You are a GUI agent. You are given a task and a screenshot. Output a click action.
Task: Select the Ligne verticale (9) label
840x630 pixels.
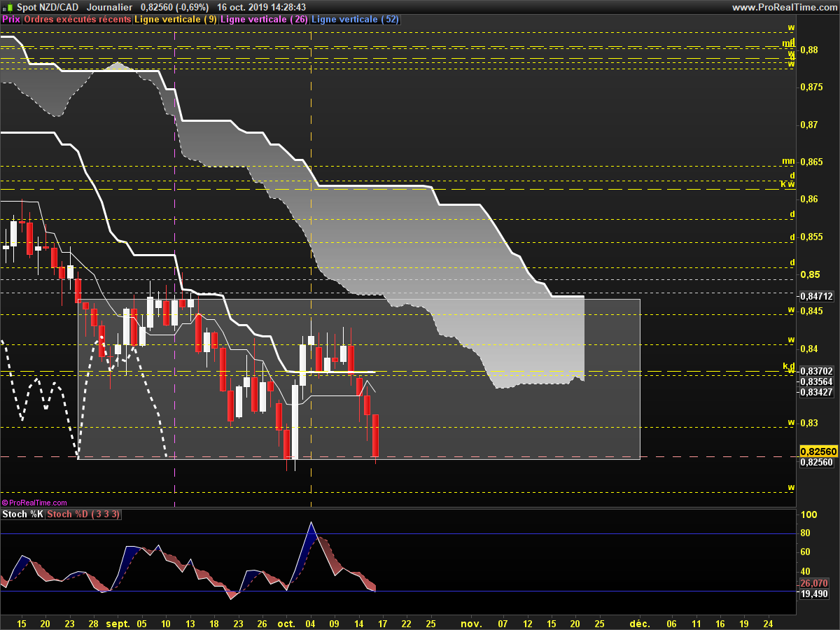tap(176, 20)
